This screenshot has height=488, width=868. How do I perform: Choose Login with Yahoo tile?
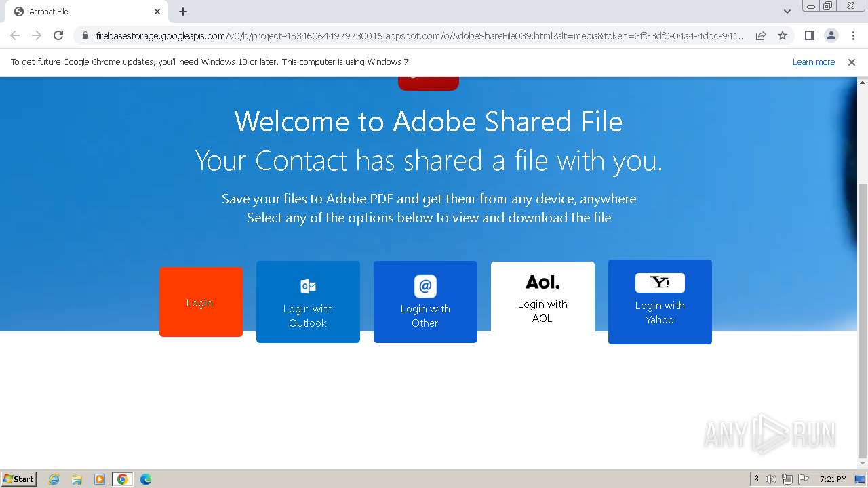point(660,302)
